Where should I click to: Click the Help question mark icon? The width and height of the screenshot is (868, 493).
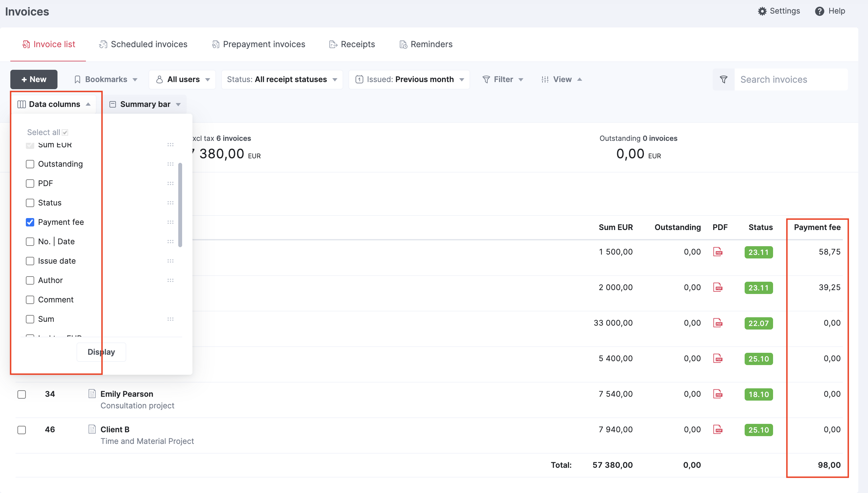pos(819,11)
